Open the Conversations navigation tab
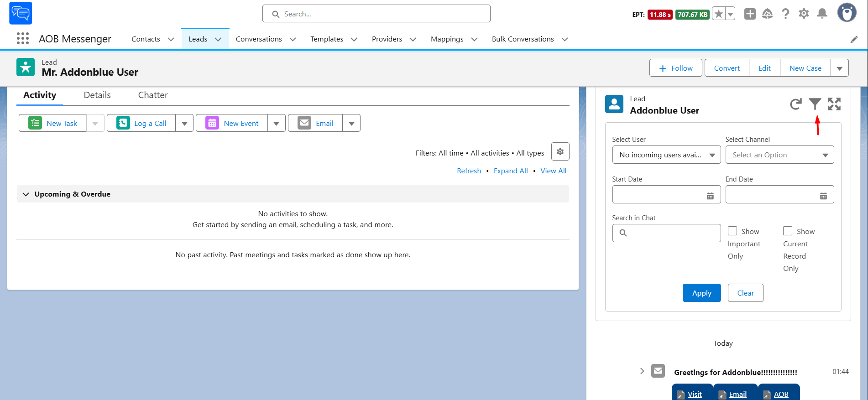Image resolution: width=868 pixels, height=400 pixels. [x=259, y=39]
